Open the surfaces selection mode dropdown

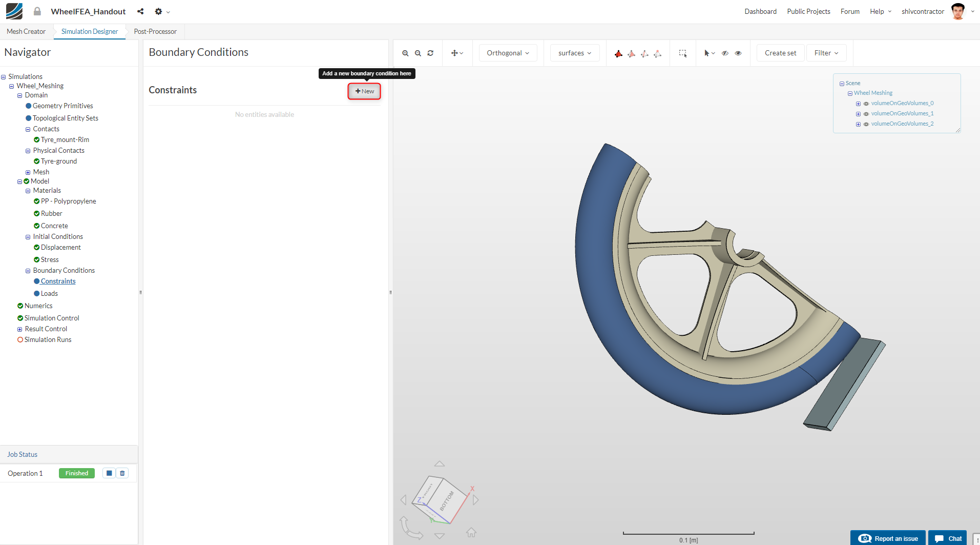[574, 53]
